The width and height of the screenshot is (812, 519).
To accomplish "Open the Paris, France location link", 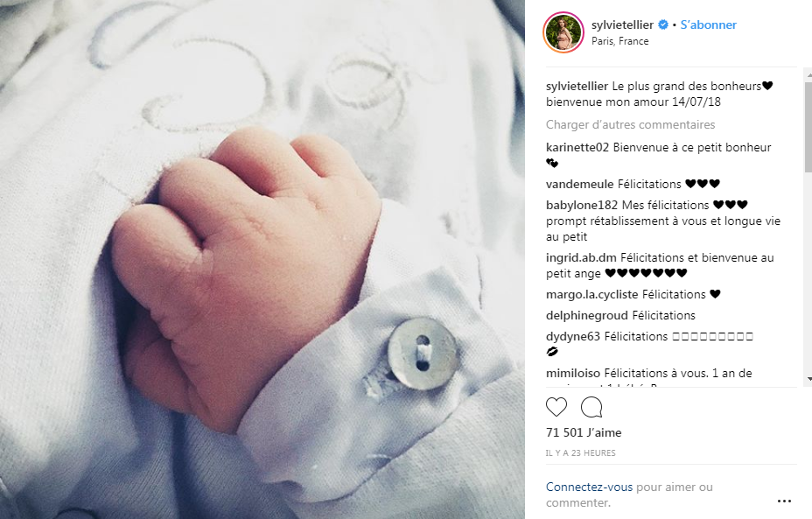I will click(x=619, y=41).
